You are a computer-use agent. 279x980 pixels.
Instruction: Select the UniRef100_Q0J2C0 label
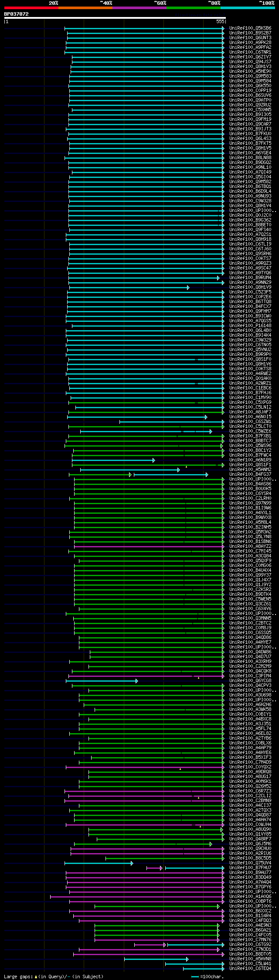pos(250,215)
